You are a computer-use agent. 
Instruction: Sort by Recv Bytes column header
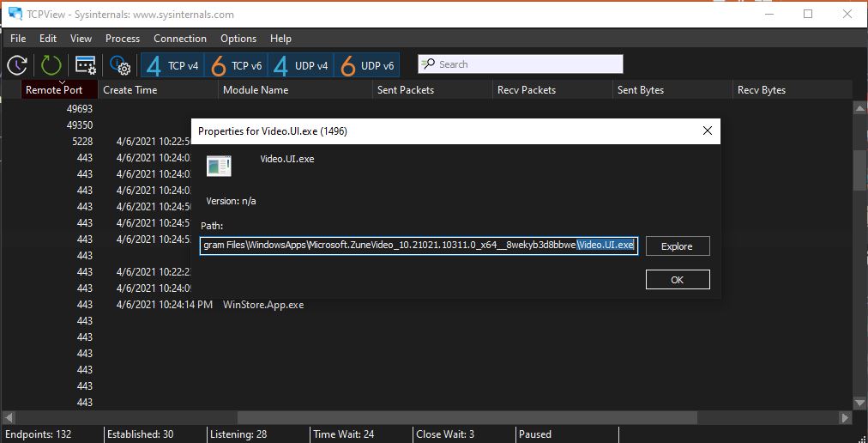pyautogui.click(x=793, y=90)
